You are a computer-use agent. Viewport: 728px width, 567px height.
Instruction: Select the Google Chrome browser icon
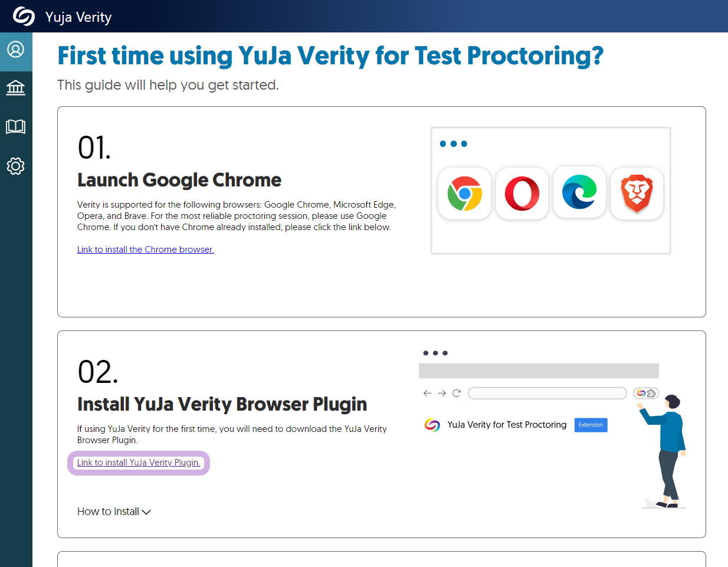(465, 194)
